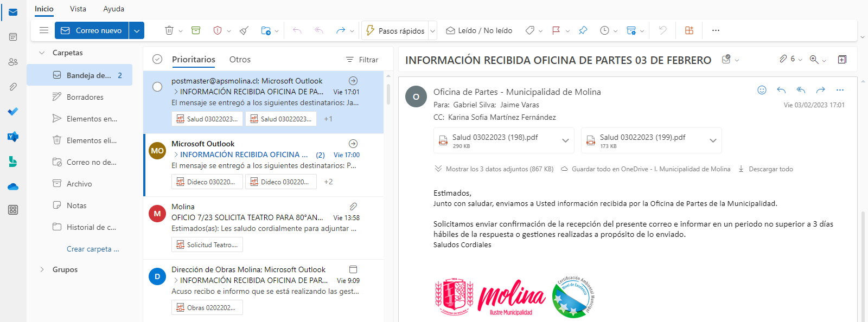The image size is (868, 322).
Task: Click the Descargar todo link
Action: point(770,169)
